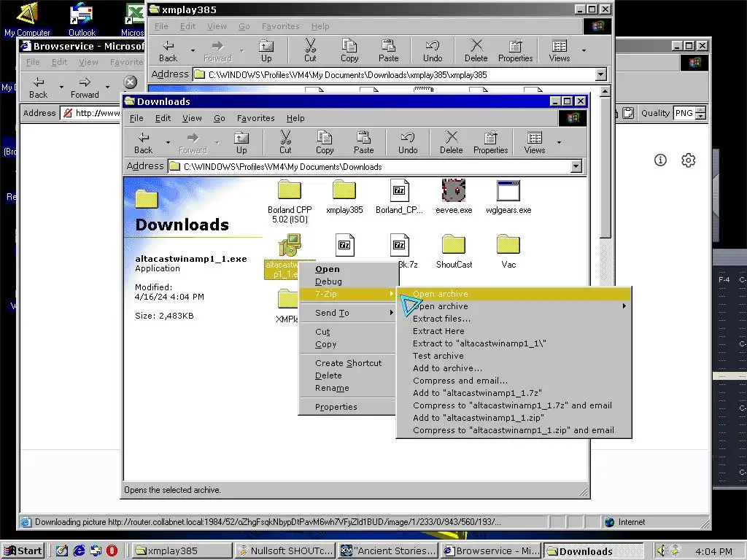This screenshot has height=560, width=747.
Task: Launch Opera from the quick launch bar
Action: tap(112, 551)
